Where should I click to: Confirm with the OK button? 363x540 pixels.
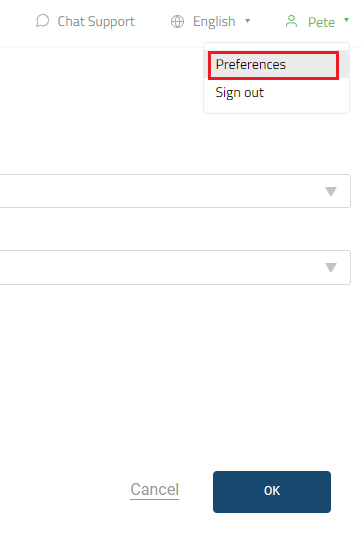point(272,492)
